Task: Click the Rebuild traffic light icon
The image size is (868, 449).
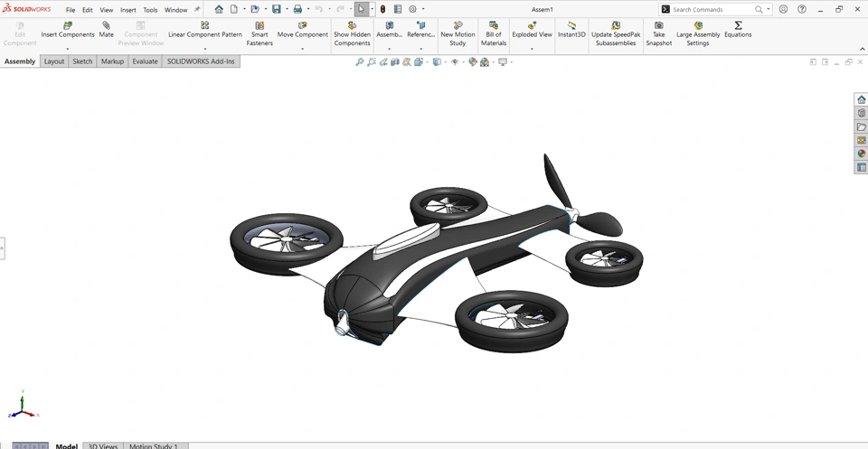Action: (382, 9)
